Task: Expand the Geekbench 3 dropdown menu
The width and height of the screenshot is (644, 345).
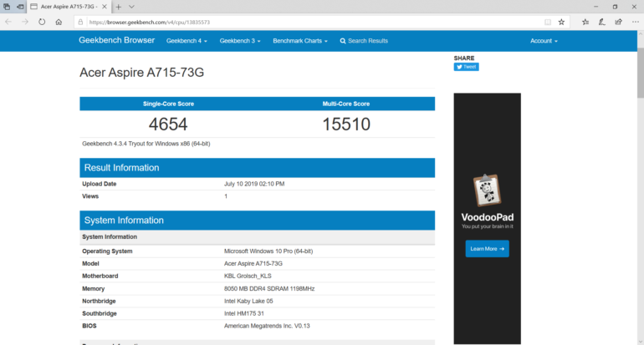Action: coord(240,41)
